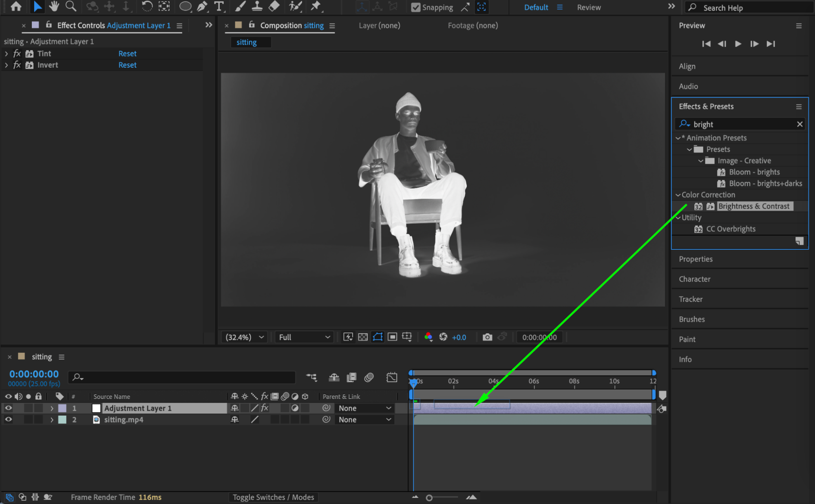Expand the Tint effect properties
The width and height of the screenshot is (815, 504).
(x=6, y=53)
